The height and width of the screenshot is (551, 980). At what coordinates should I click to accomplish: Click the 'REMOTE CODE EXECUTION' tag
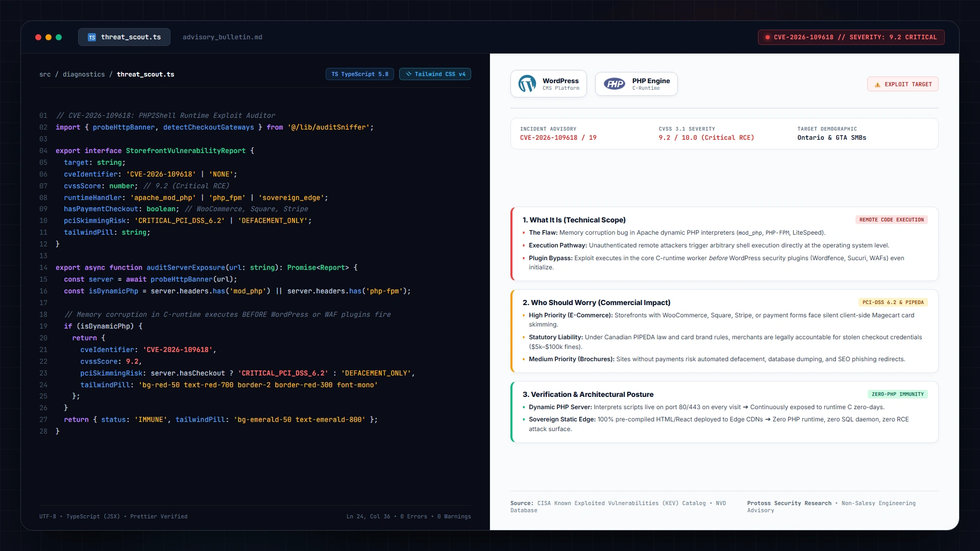click(x=892, y=220)
